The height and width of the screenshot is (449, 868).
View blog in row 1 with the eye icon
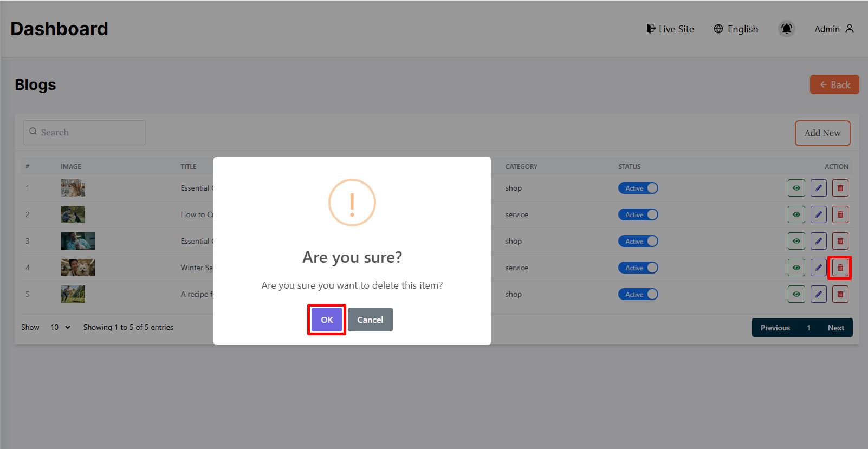(x=796, y=188)
